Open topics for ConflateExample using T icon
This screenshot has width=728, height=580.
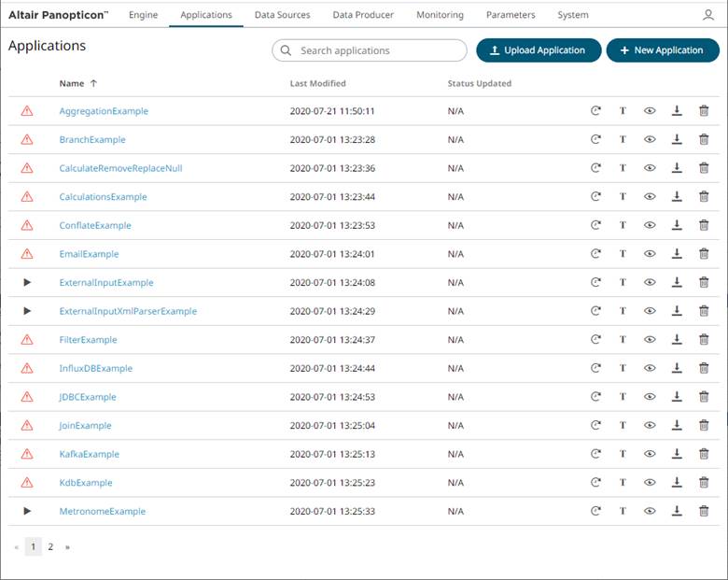coord(623,226)
